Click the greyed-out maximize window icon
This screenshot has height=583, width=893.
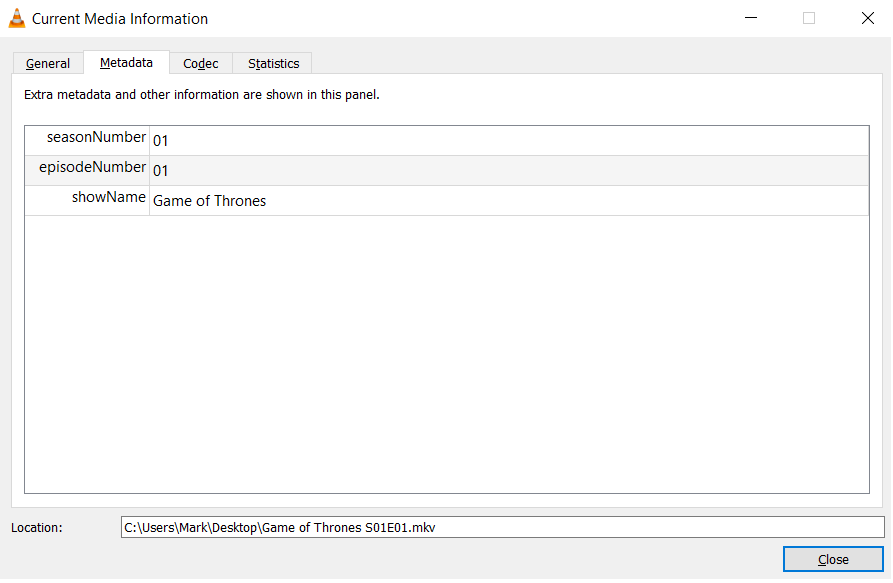click(x=809, y=18)
